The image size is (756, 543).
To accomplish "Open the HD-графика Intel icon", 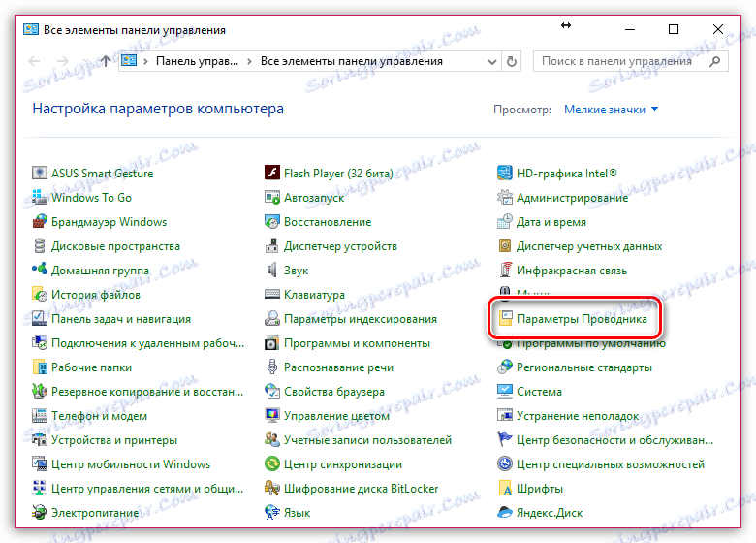I will click(x=505, y=173).
